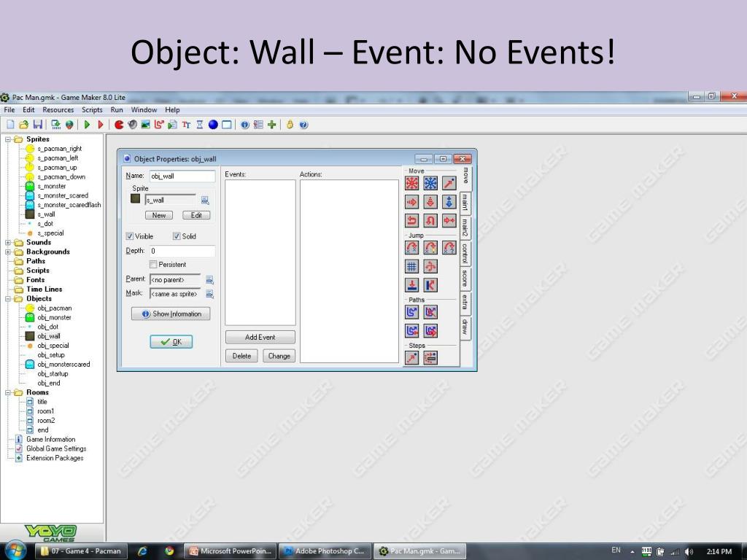747x560 pixels.
Task: Select obj_monsterscared in the Objects tree
Action: tap(63, 365)
